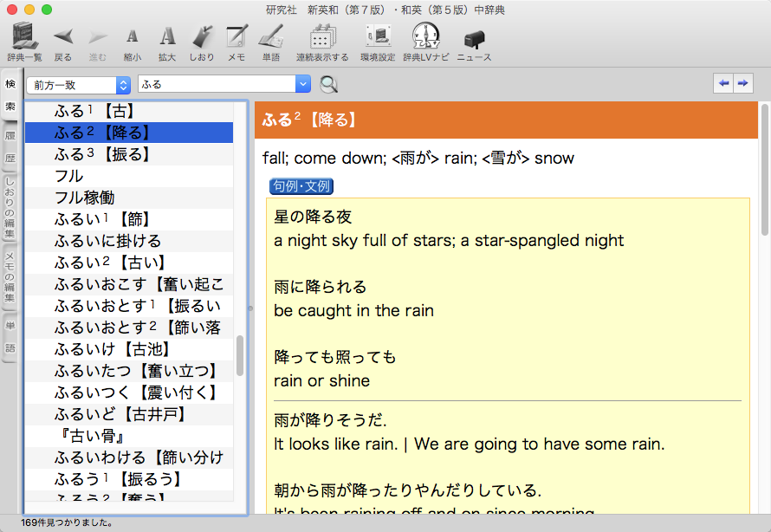Add a bookmark with しおり icon
The height and width of the screenshot is (532, 771).
(201, 36)
